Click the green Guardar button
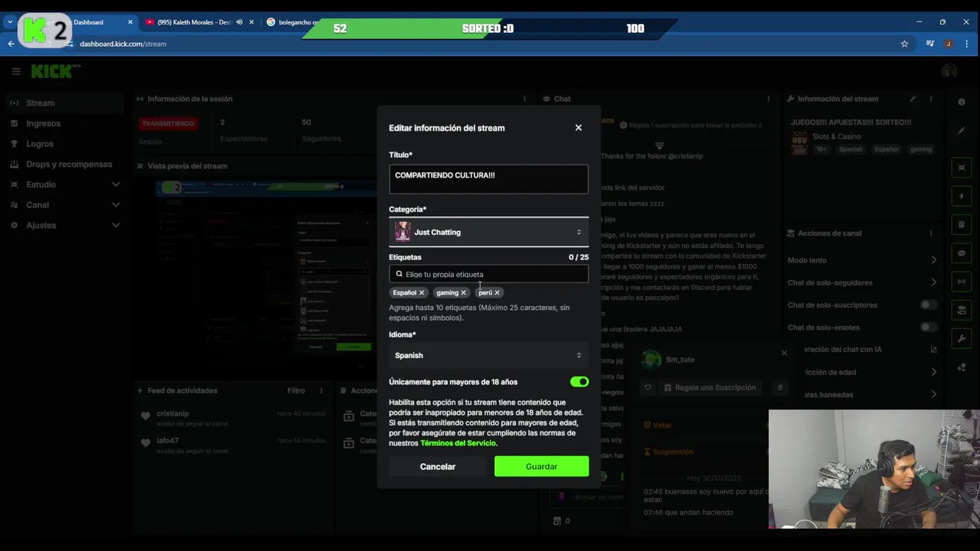The height and width of the screenshot is (551, 980). (x=541, y=466)
